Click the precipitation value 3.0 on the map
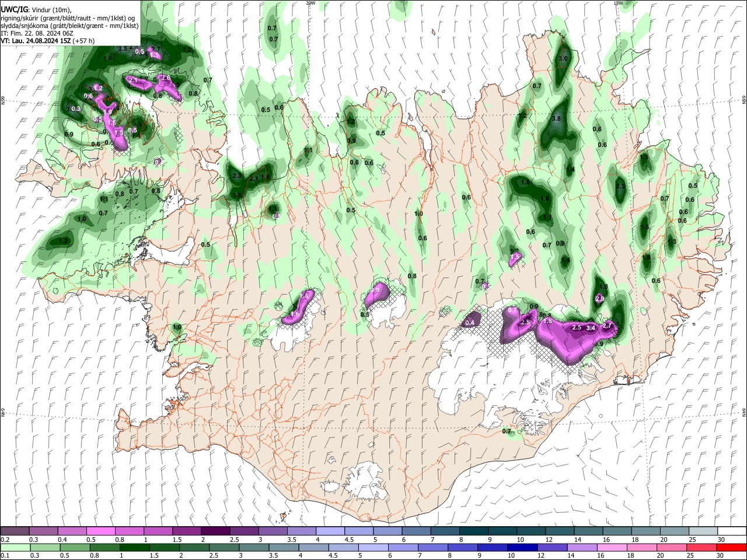 (563, 59)
